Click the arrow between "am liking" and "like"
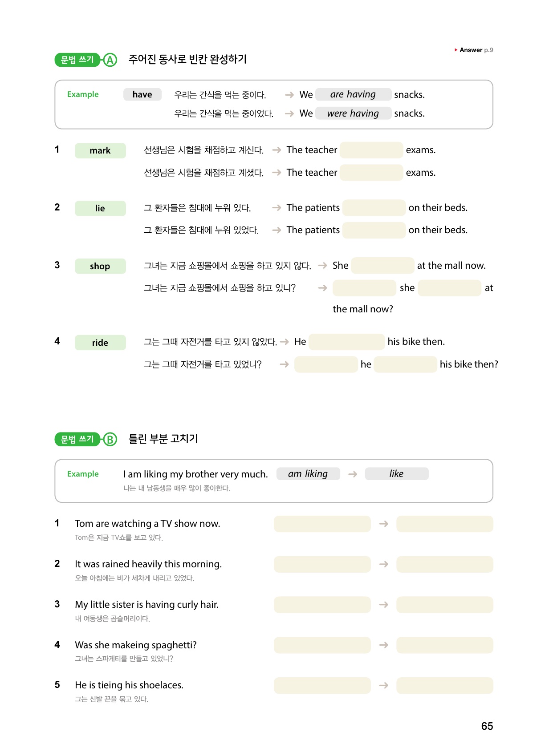The height and width of the screenshot is (756, 541). [x=353, y=474]
